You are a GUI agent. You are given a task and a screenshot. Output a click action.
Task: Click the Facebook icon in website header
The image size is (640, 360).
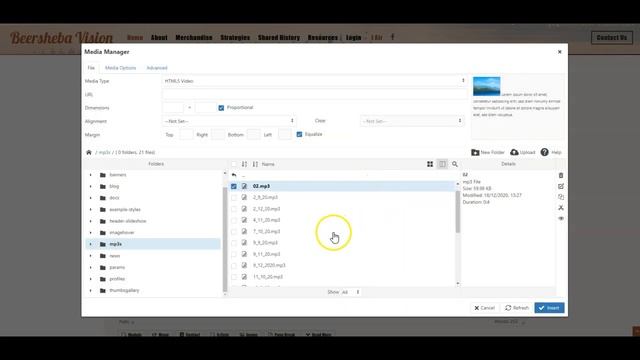393,37
